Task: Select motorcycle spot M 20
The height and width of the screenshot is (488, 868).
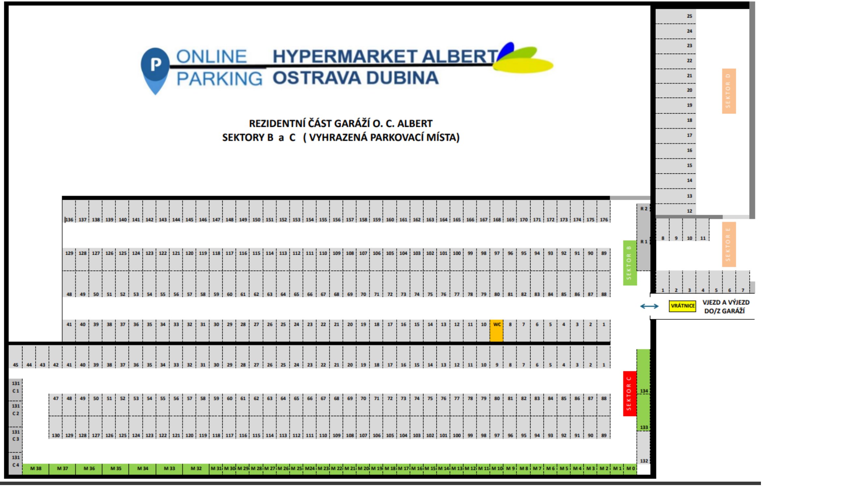Action: click(x=363, y=469)
